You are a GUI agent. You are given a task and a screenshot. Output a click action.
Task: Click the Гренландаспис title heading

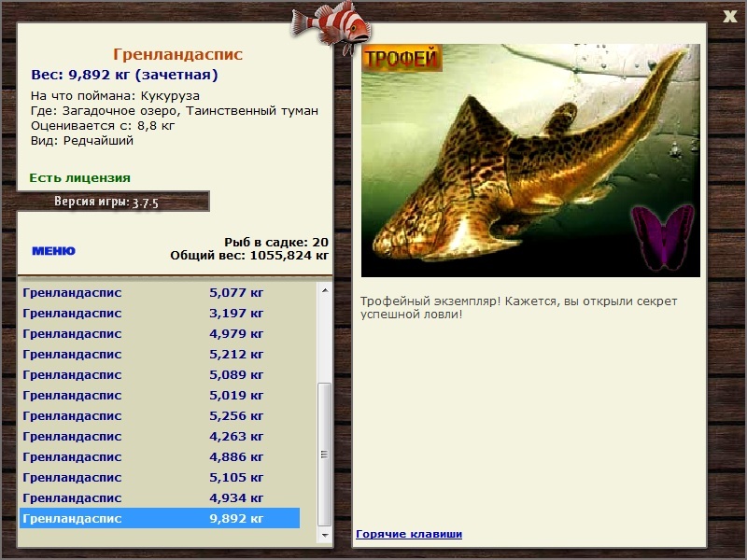pyautogui.click(x=177, y=54)
